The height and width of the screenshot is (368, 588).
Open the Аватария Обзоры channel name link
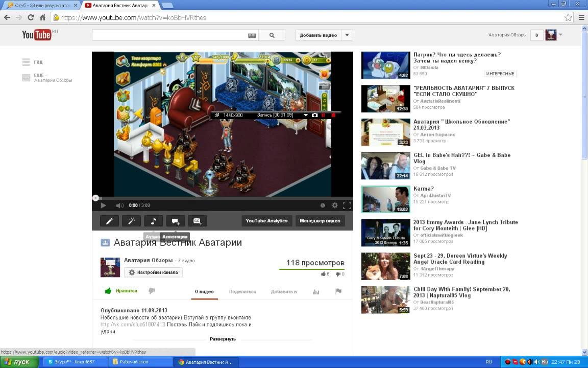click(149, 260)
